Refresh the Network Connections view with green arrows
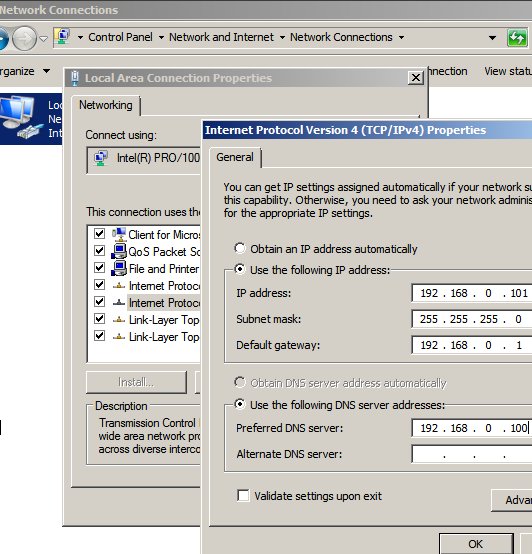 coord(517,37)
